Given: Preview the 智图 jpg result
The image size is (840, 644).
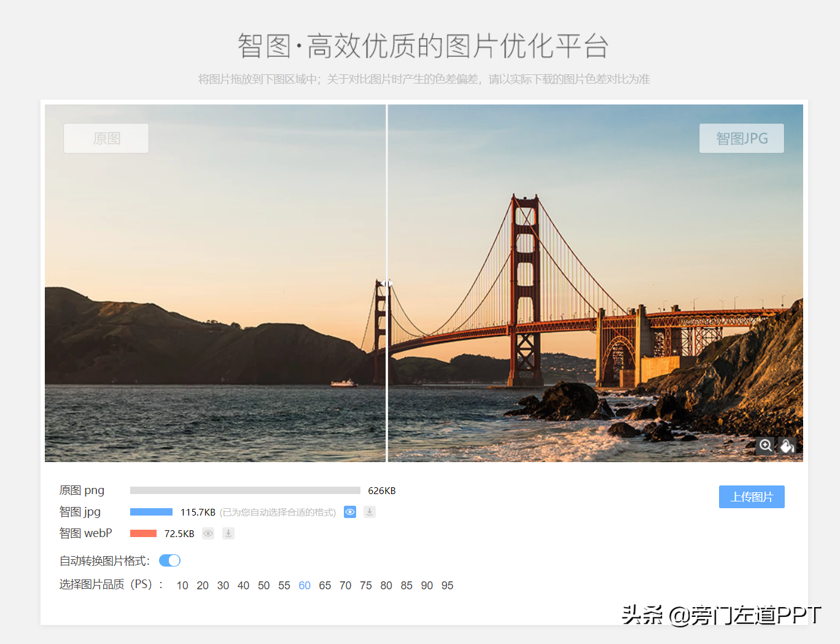Looking at the screenshot, I should [350, 512].
